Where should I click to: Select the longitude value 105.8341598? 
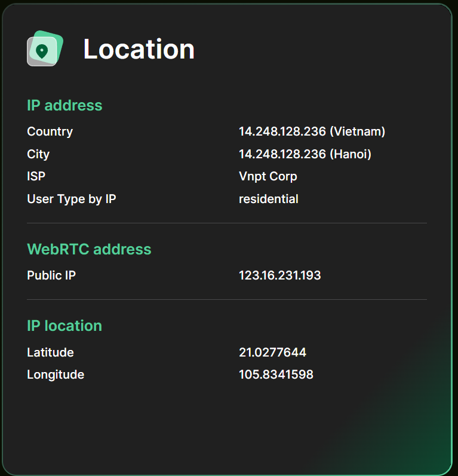tap(276, 374)
